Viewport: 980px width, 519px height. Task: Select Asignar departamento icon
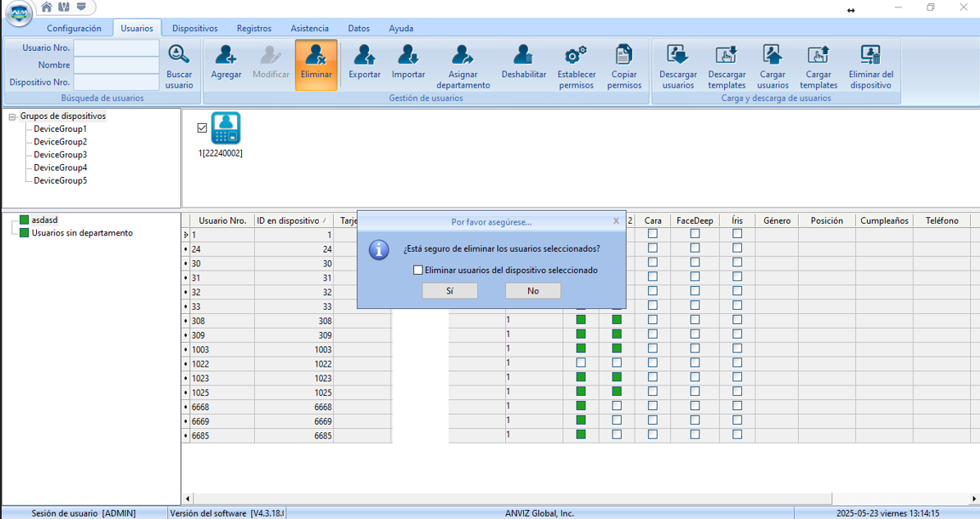463,55
